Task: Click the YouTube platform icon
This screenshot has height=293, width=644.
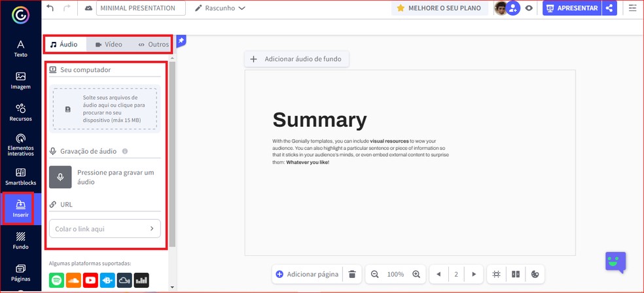Action: [90, 280]
